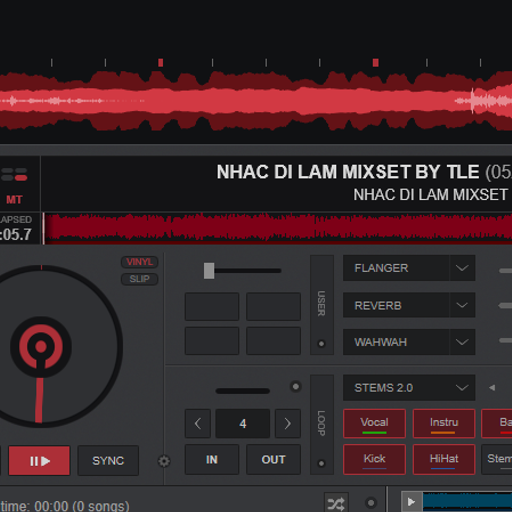Image resolution: width=512 pixels, height=512 pixels.
Task: Toggle master tempo MT
Action: (14, 200)
